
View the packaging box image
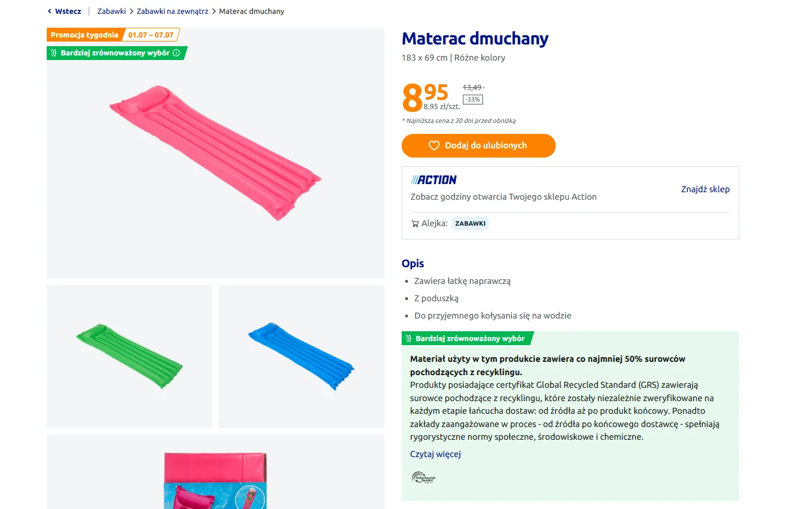[215, 472]
